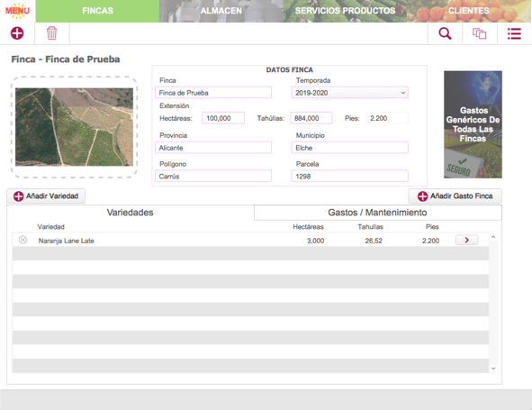Open the MENU sun logo
This screenshot has height=410, width=532.
point(17,11)
